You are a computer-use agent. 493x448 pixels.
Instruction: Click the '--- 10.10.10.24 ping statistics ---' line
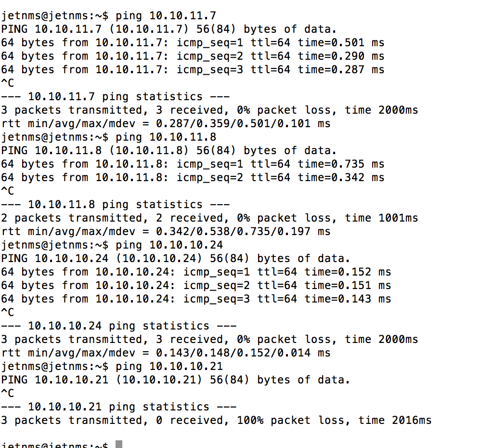pyautogui.click(x=119, y=326)
